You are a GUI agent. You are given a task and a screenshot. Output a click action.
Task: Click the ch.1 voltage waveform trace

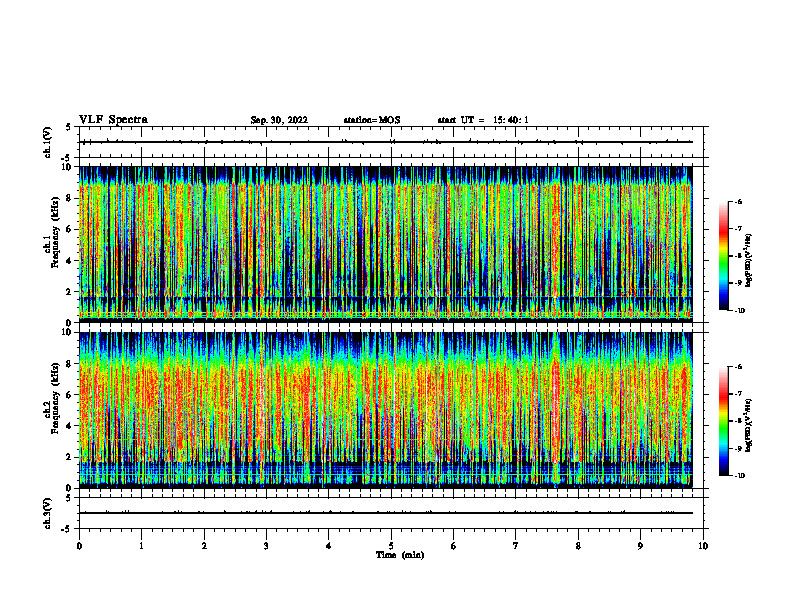385,142
